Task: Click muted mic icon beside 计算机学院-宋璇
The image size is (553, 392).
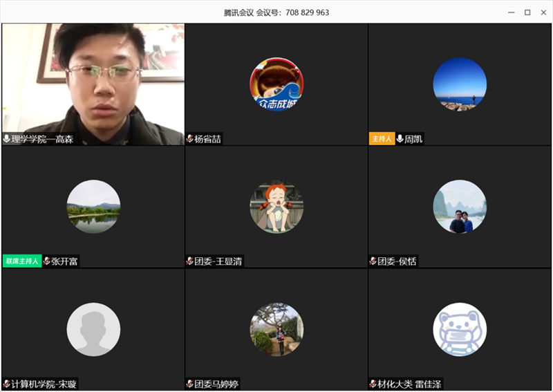Action: pos(6,384)
